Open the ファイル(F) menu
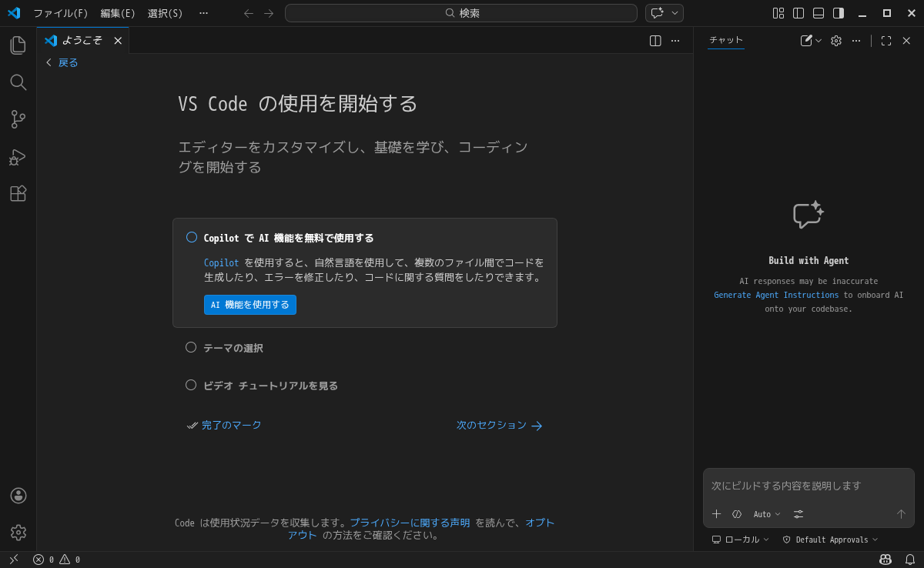 tap(60, 13)
